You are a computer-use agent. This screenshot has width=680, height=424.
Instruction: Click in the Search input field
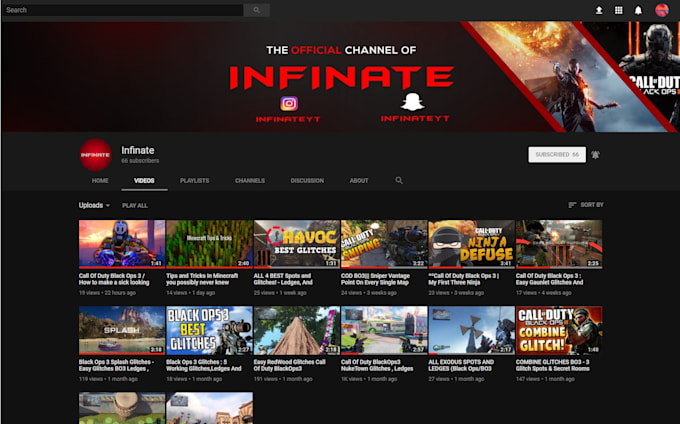123,10
